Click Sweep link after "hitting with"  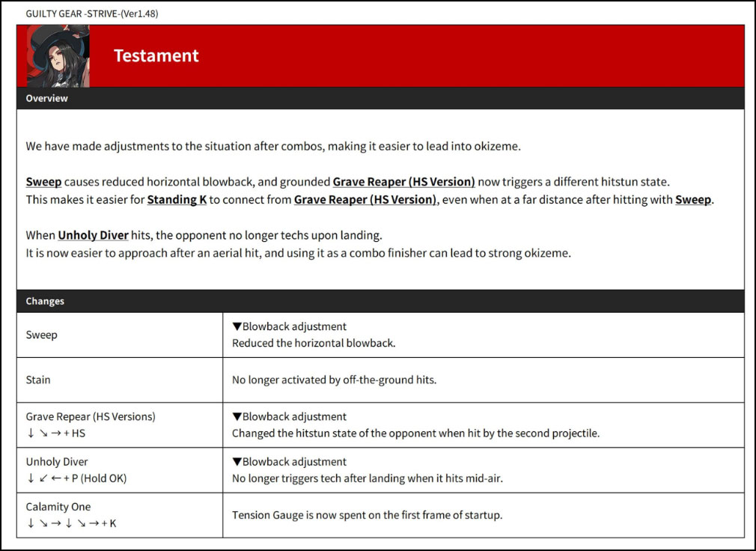pyautogui.click(x=692, y=200)
